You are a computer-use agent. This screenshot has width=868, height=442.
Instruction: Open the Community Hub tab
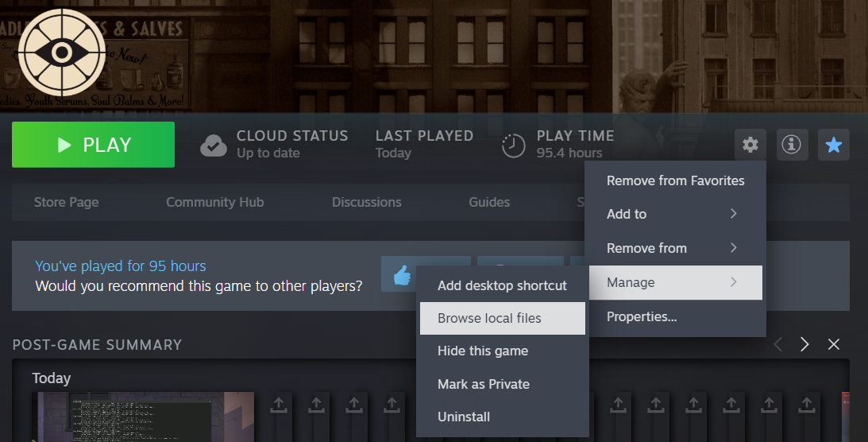[214, 202]
